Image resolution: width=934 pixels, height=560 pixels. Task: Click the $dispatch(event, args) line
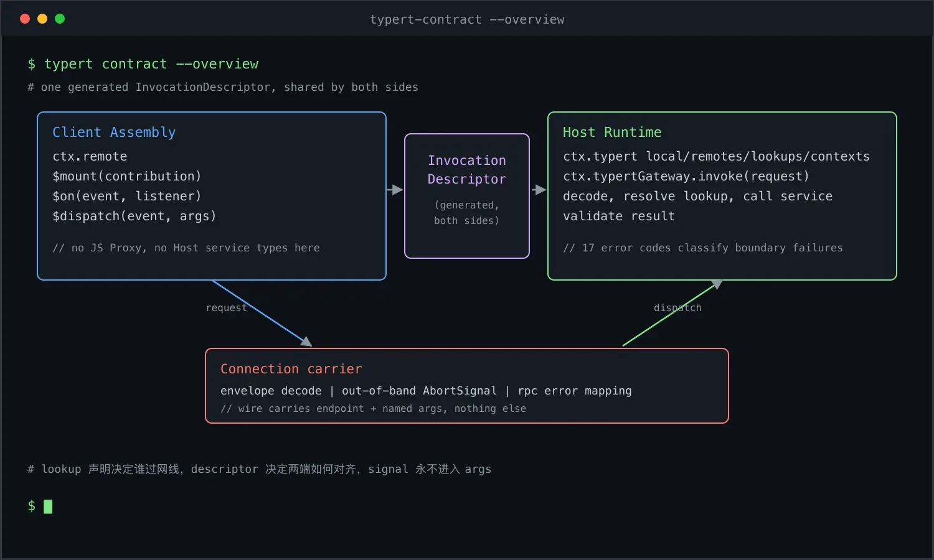pos(134,216)
